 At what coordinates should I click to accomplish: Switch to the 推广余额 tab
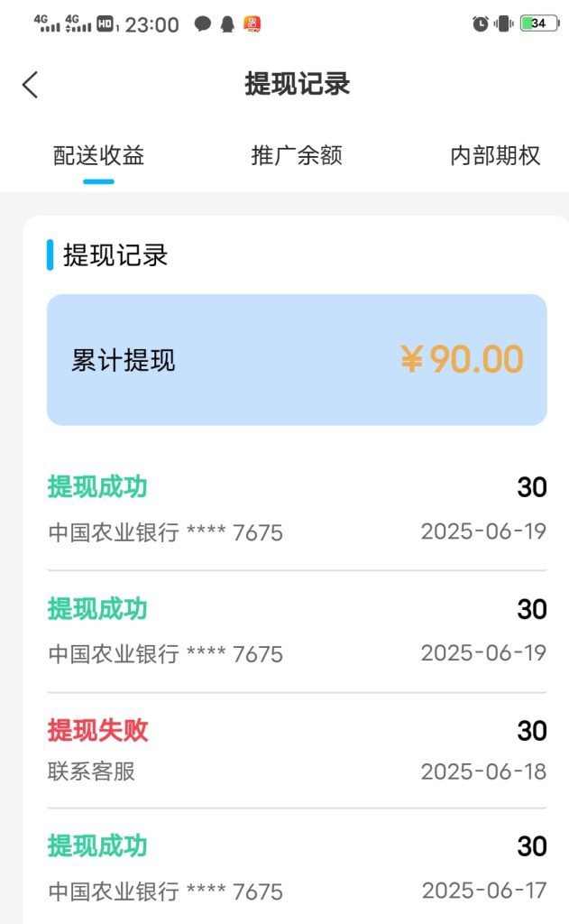[x=297, y=155]
